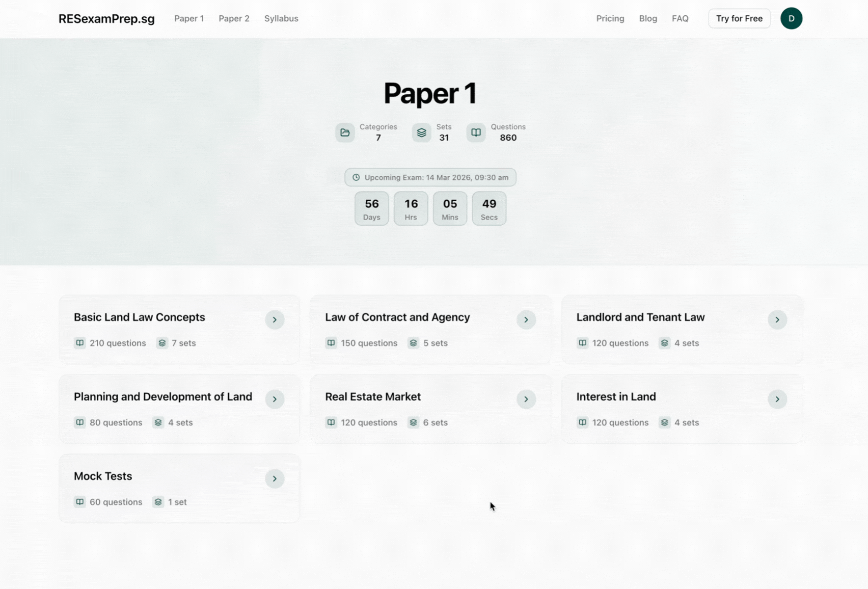The image size is (868, 589).
Task: Open the Syllabus nav item
Action: coord(281,18)
